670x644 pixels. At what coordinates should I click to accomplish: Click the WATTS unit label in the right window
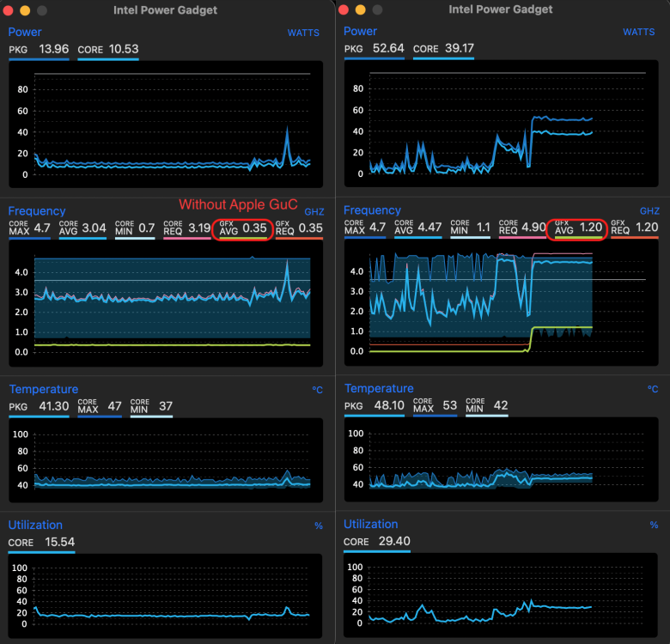[x=639, y=32]
